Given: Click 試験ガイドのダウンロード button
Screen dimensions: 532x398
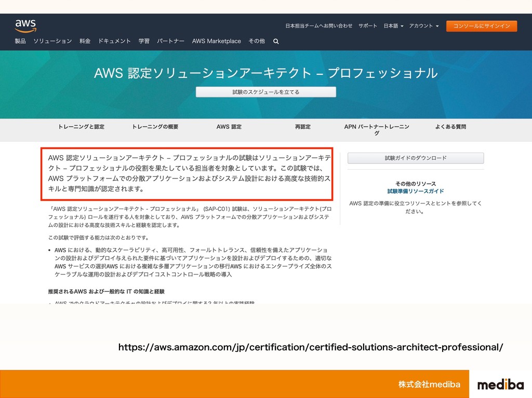Looking at the screenshot, I should click(416, 158).
